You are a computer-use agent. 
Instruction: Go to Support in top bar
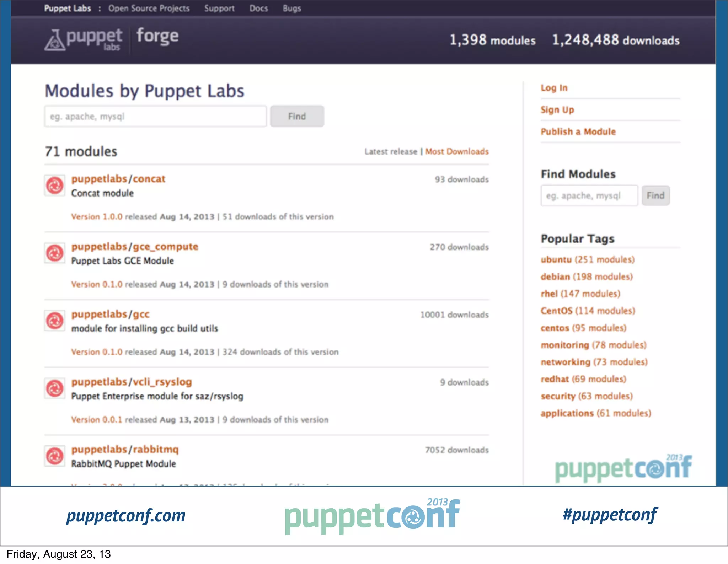(x=219, y=8)
